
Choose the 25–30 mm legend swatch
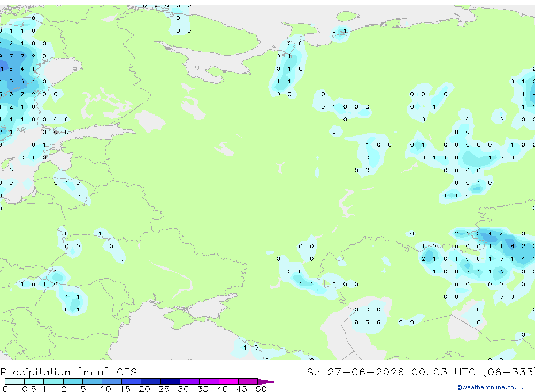tap(170, 381)
